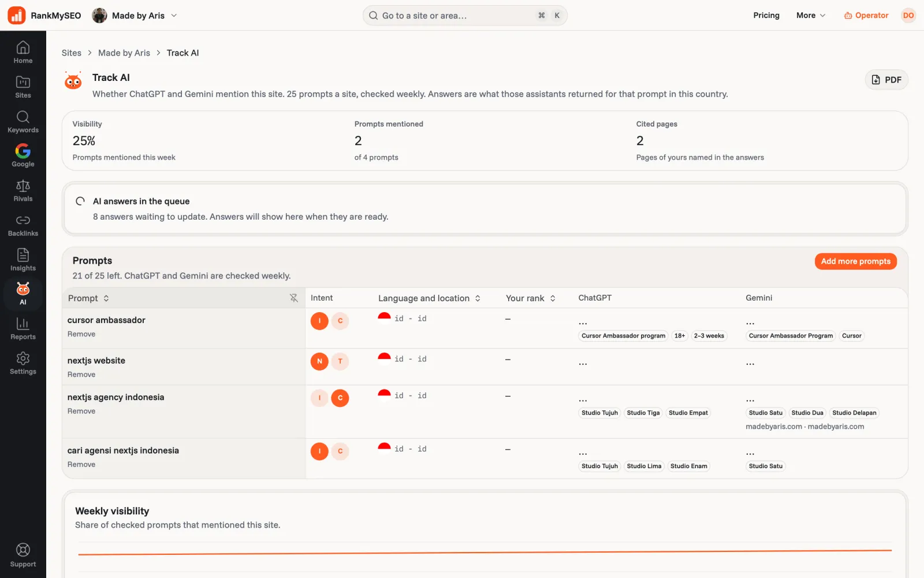Open Insights in the sidebar
Viewport: 924px width, 578px height.
pos(23,260)
